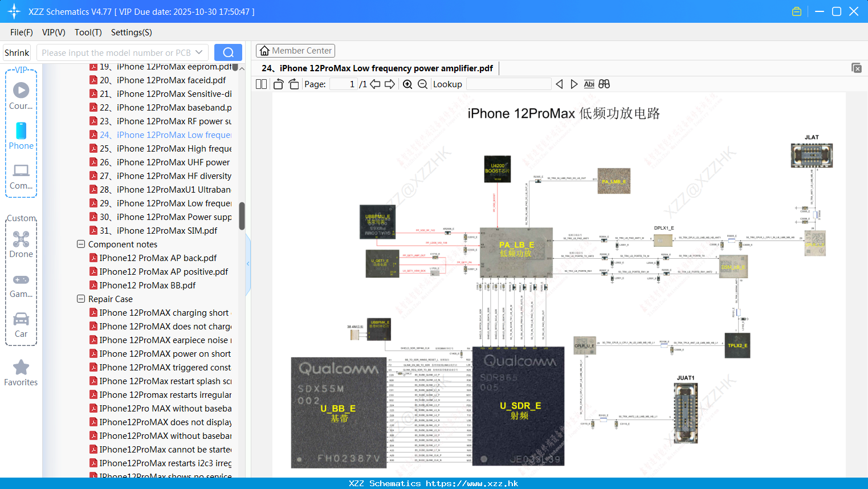Zoom out of the schematic
This screenshot has height=489, width=868.
pos(422,84)
